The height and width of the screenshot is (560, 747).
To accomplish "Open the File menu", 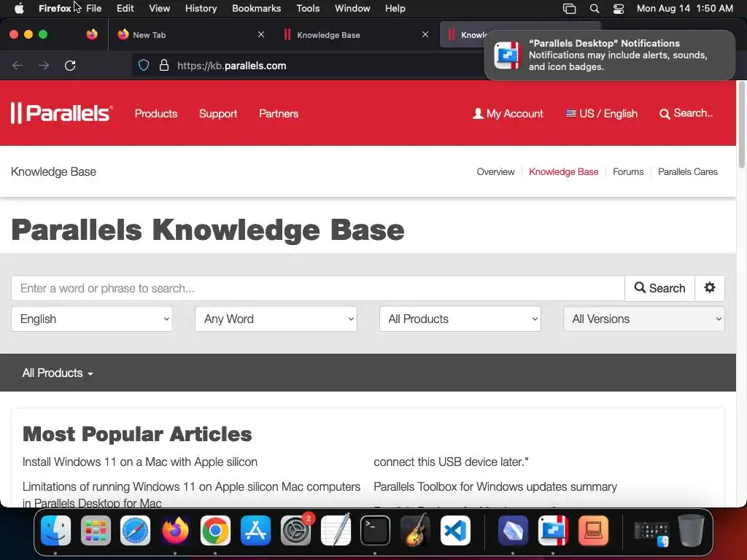I will 94,8.
